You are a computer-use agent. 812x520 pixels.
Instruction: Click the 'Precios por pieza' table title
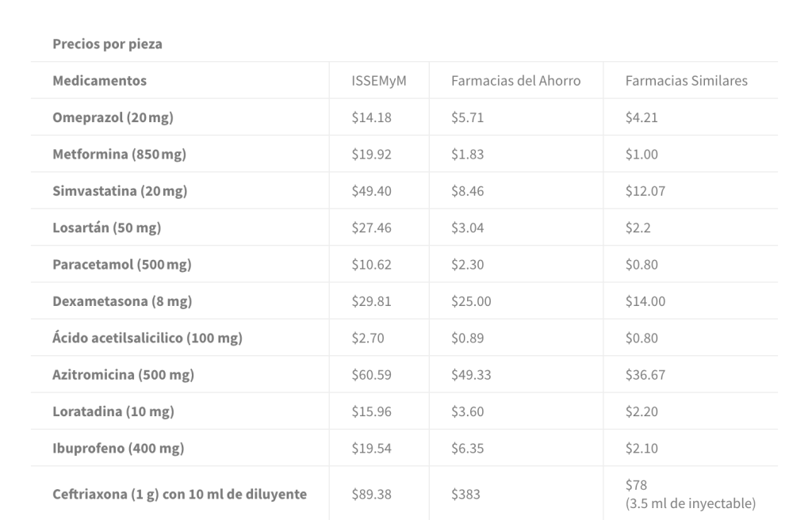(x=107, y=44)
